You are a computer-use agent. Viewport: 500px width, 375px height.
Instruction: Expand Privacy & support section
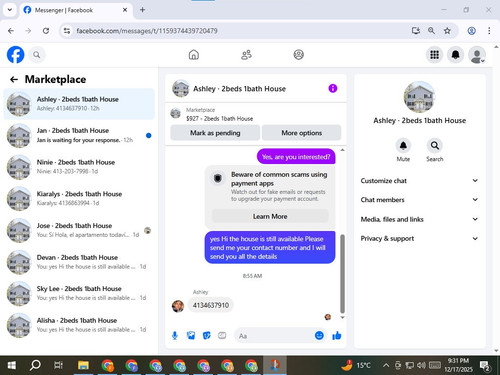[419, 238]
